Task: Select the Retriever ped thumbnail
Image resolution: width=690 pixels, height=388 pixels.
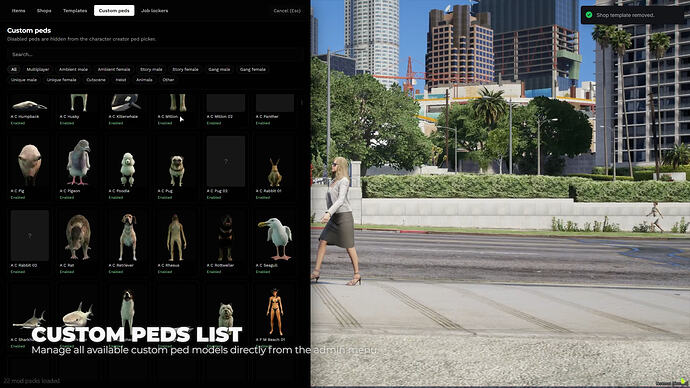Action: coord(128,236)
